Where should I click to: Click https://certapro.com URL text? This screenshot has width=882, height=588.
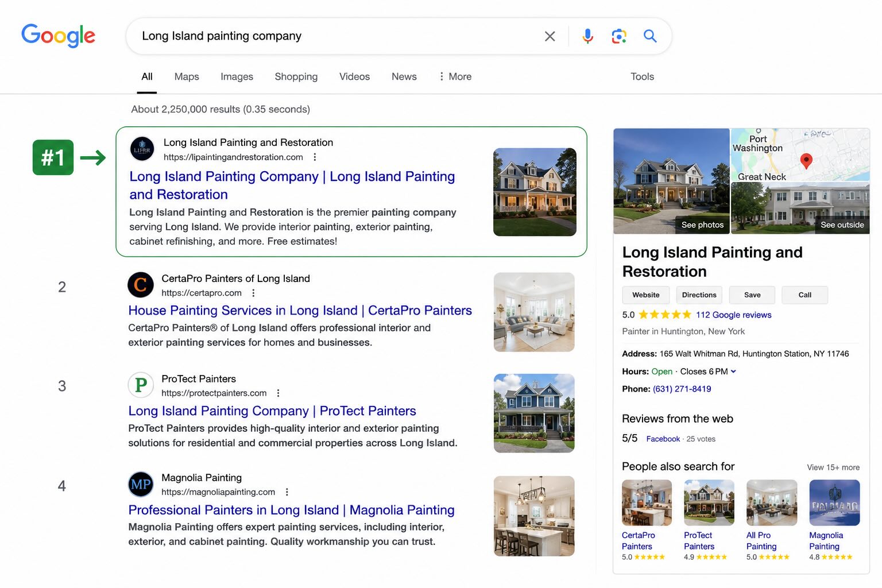click(202, 293)
